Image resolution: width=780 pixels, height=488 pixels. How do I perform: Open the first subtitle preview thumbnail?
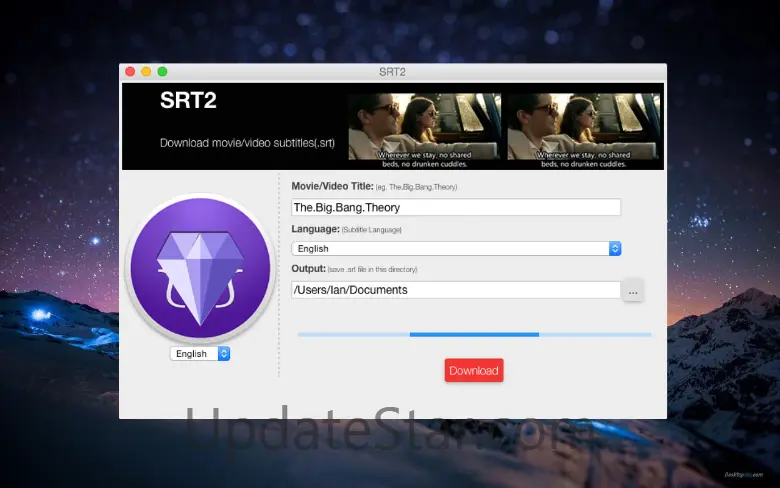coord(422,127)
